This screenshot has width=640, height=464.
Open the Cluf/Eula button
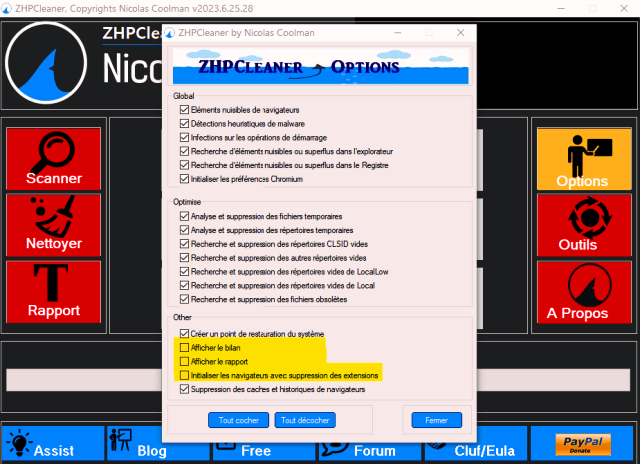(476, 450)
